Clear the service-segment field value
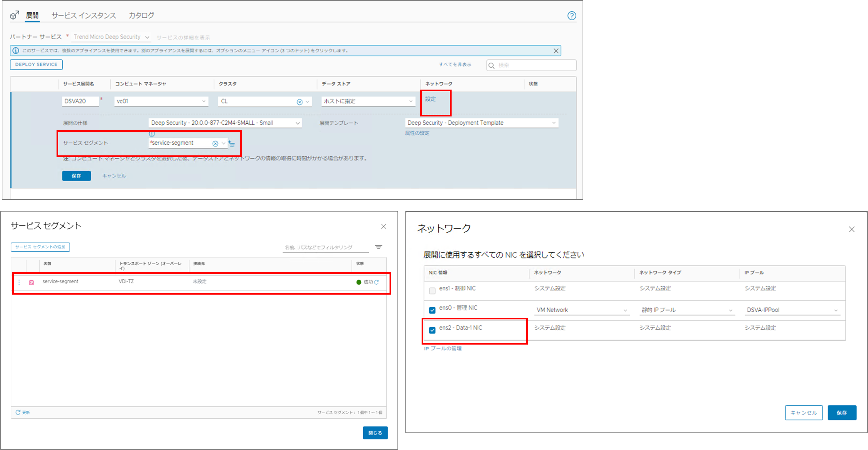 (215, 144)
